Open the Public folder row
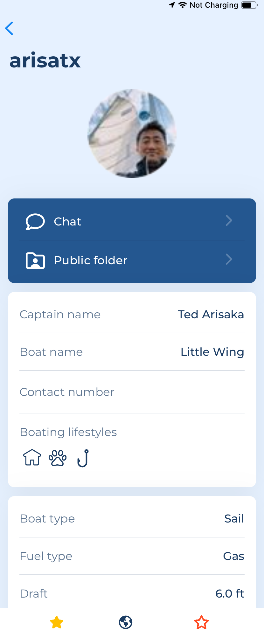Screen dimensions: 264x644 pos(132,260)
